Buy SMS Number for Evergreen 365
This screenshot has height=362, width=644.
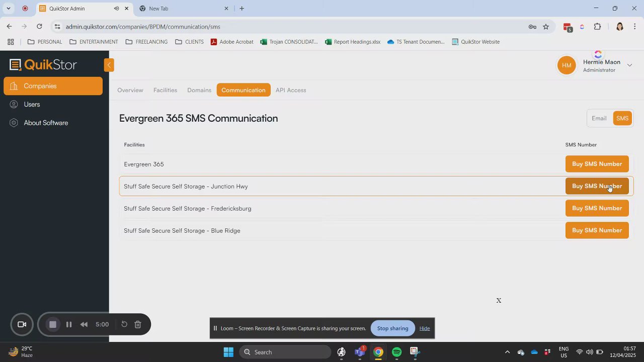pos(597,164)
